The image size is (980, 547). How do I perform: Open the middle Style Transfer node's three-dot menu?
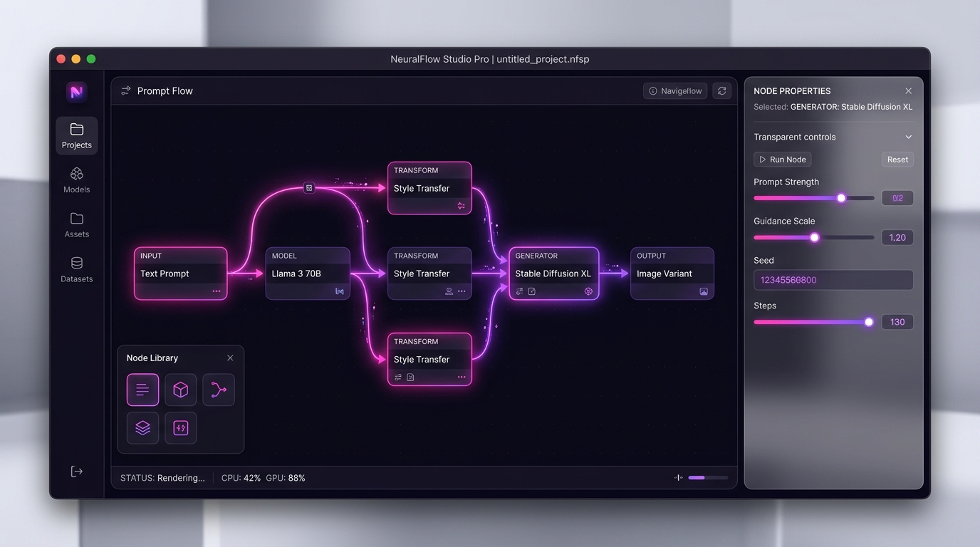pyautogui.click(x=462, y=291)
